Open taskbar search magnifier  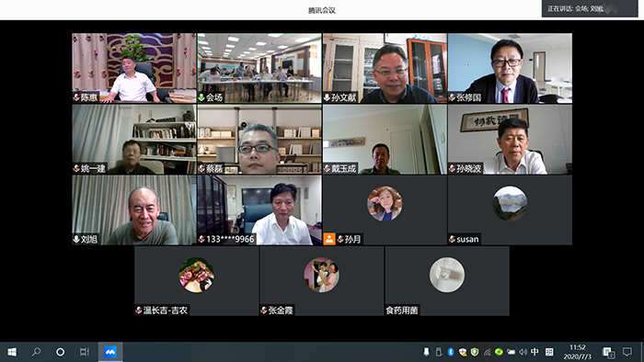coord(36,352)
